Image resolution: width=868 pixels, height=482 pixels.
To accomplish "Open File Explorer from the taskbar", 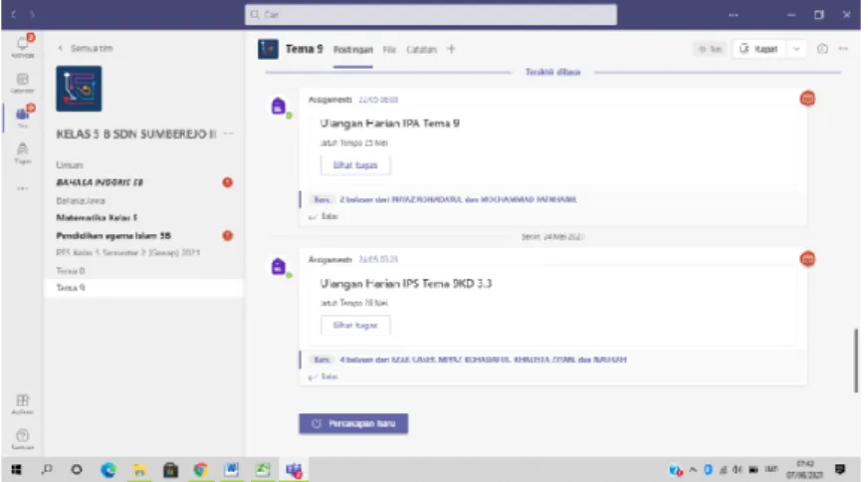I will 139,470.
